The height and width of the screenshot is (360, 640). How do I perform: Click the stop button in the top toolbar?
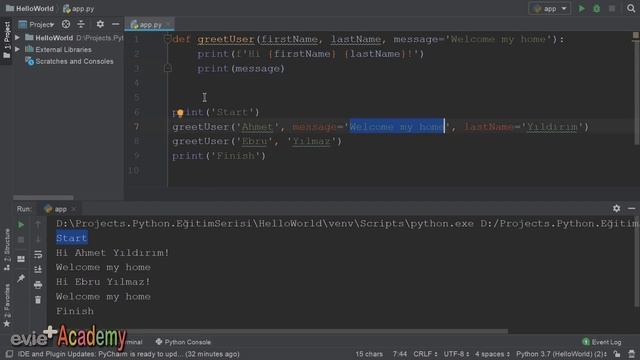[611, 9]
